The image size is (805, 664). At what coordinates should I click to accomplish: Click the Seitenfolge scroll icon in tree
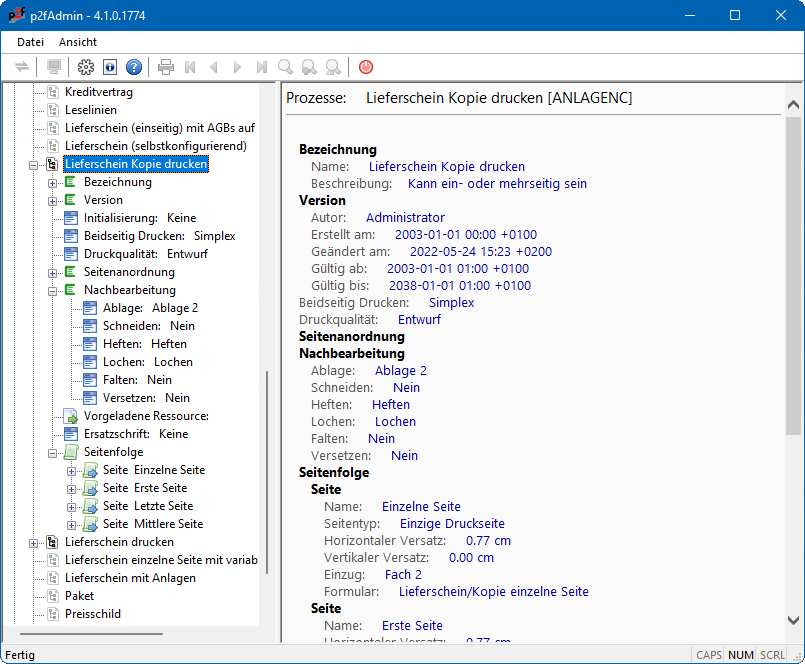coord(70,452)
